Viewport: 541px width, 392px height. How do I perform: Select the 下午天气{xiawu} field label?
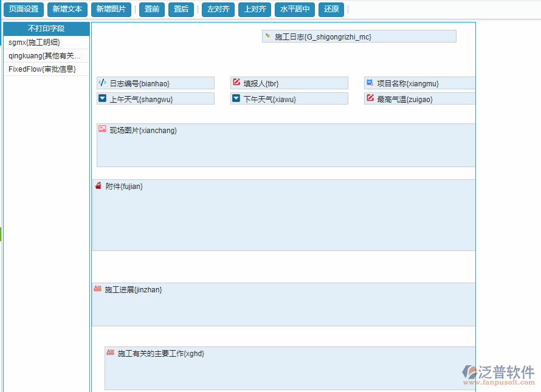click(270, 100)
